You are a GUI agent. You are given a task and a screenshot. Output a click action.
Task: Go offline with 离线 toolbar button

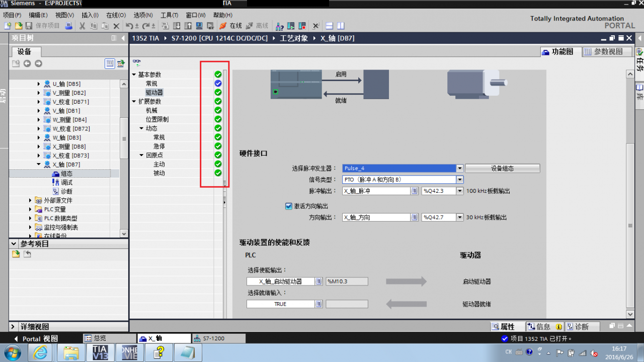(x=257, y=26)
